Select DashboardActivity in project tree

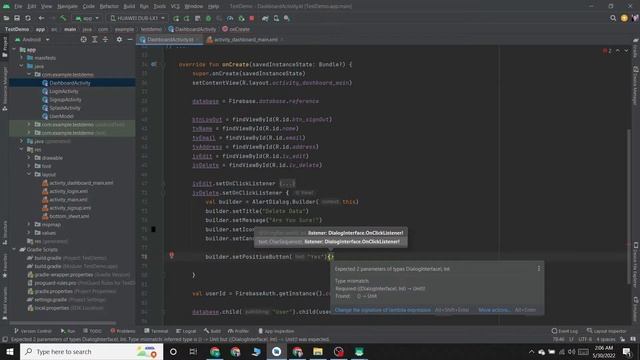click(70, 83)
